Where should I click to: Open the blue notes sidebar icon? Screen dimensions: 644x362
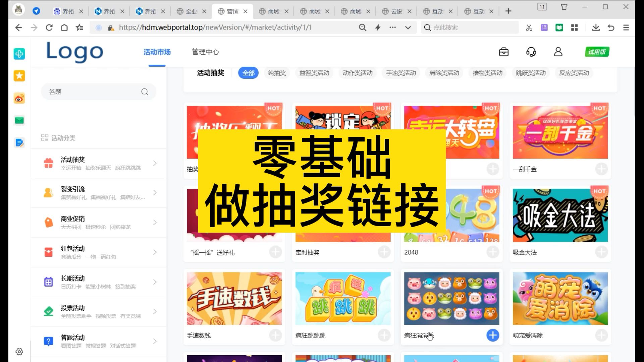pos(19,142)
